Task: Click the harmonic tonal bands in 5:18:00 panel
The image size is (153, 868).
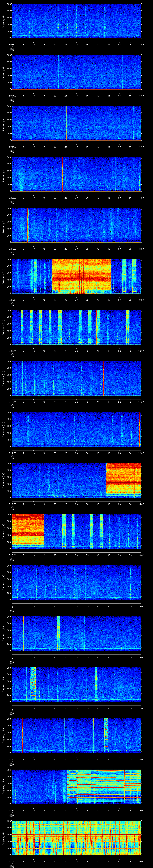Action: tap(104, 786)
